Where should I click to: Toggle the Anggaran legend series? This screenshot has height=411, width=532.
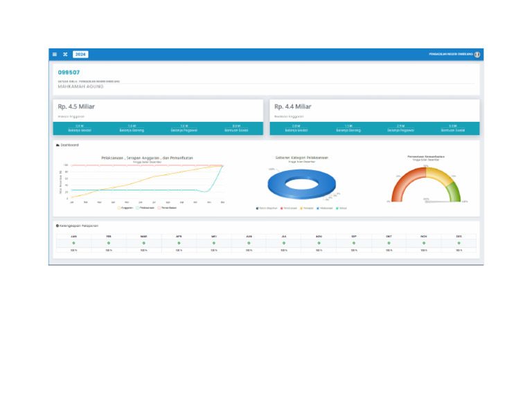125,207
